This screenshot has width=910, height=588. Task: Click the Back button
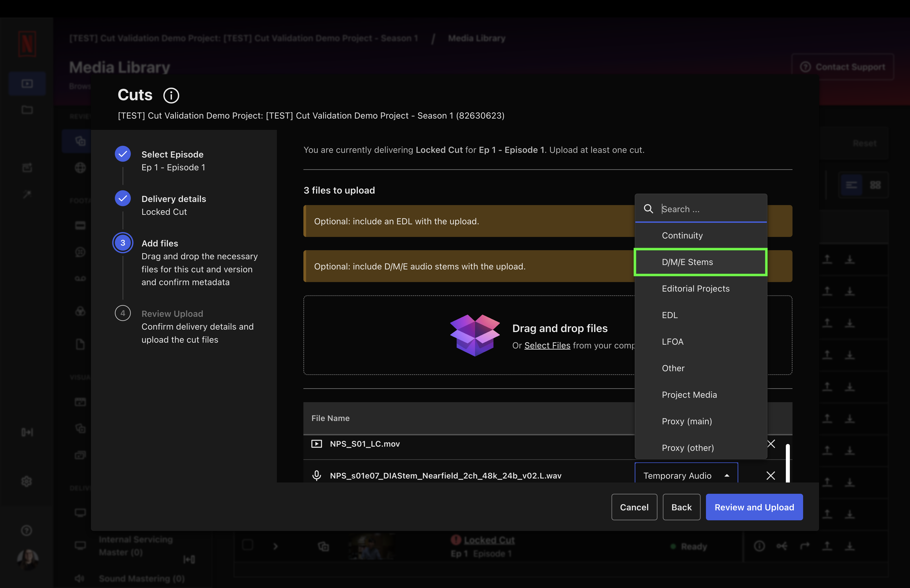(681, 507)
